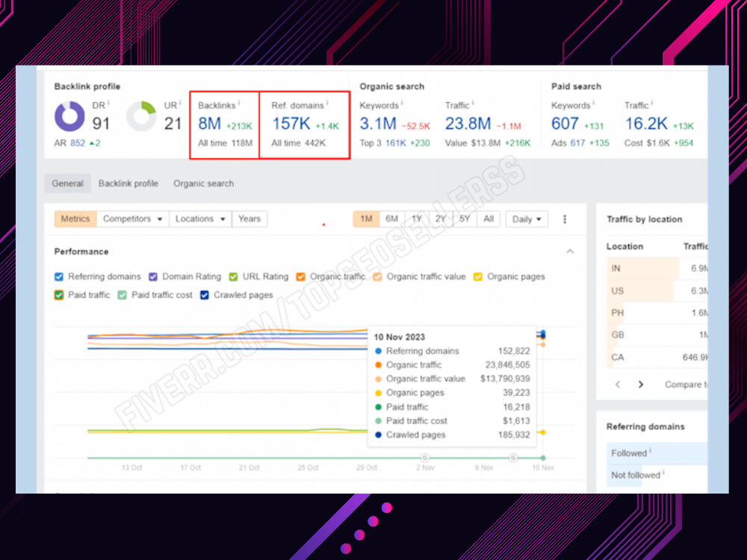Go to previous page in Traffic by location
The width and height of the screenshot is (747, 560).
tap(618, 385)
